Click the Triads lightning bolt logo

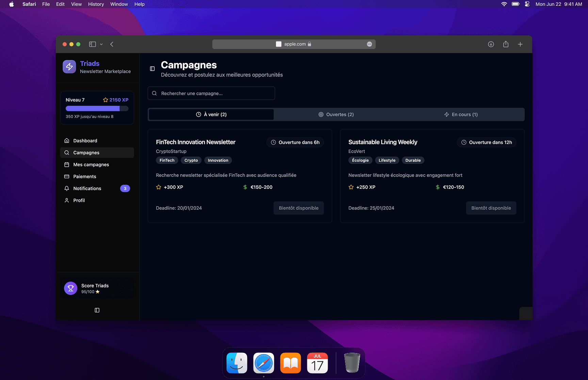69,67
